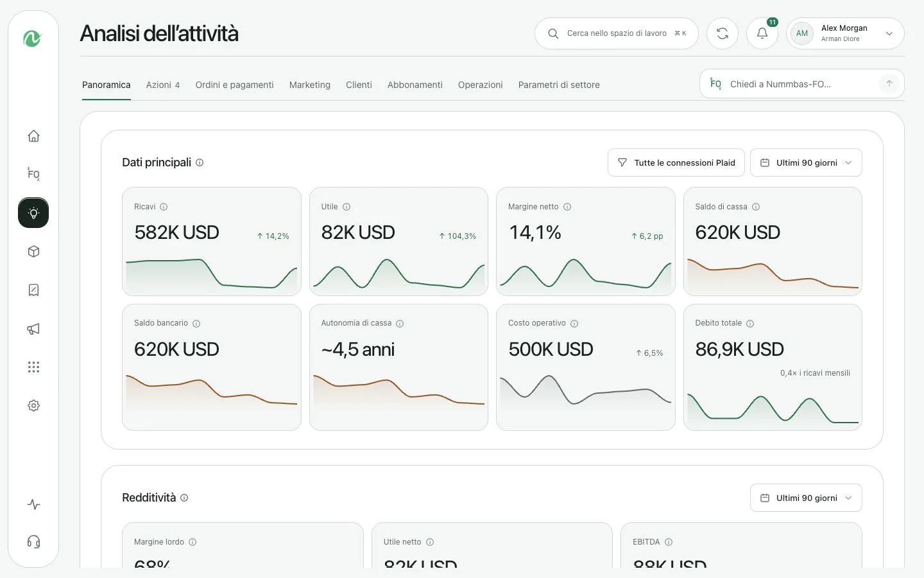Click the 82K USD value in Utile card
This screenshot has height=578, width=924.
(358, 232)
